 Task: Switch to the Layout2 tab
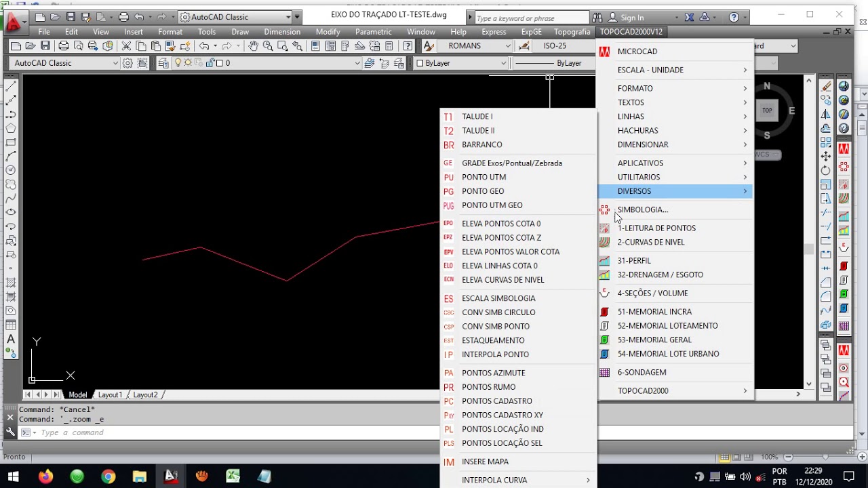(145, 394)
